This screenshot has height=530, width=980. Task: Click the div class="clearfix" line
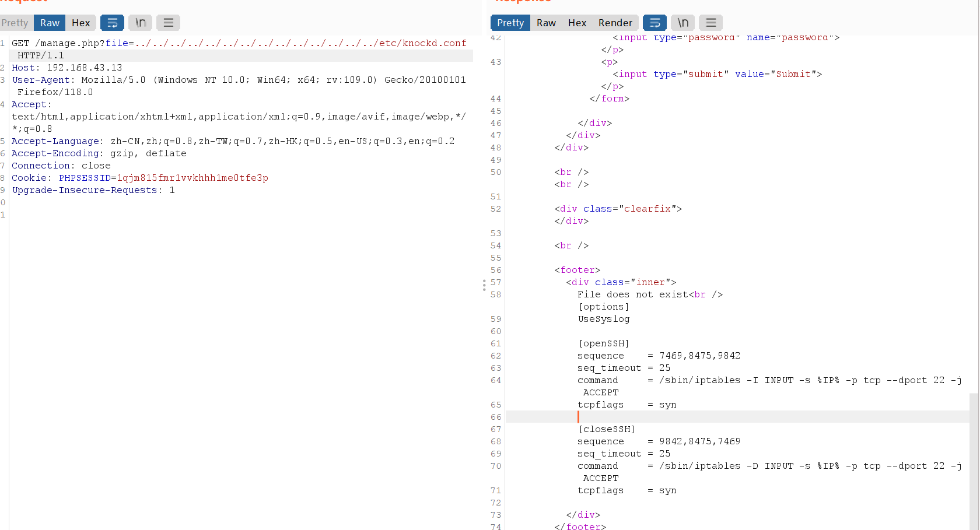[x=618, y=209]
